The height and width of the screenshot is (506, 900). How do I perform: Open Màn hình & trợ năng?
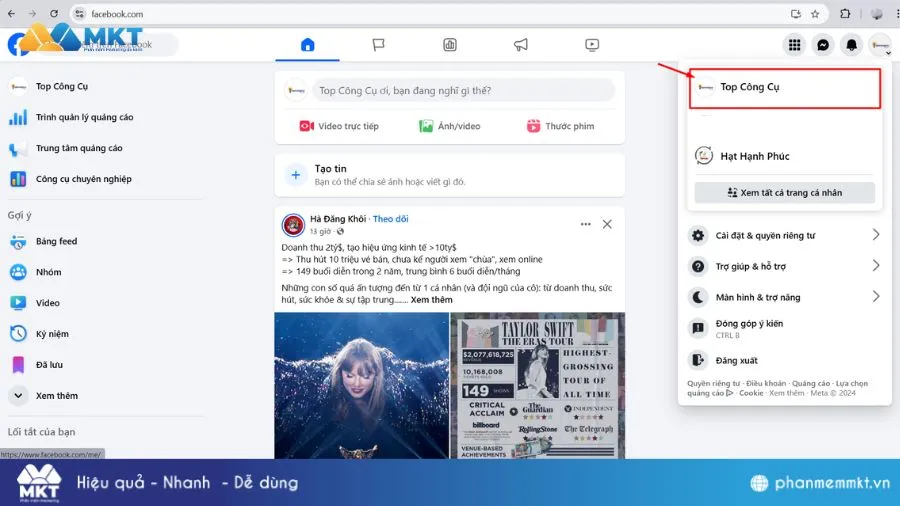coord(785,297)
